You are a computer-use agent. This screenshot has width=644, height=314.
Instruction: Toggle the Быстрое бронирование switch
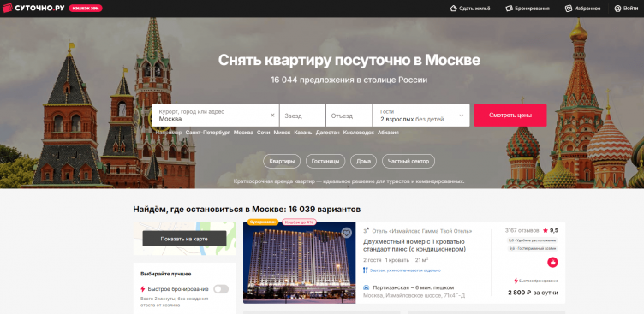221,289
